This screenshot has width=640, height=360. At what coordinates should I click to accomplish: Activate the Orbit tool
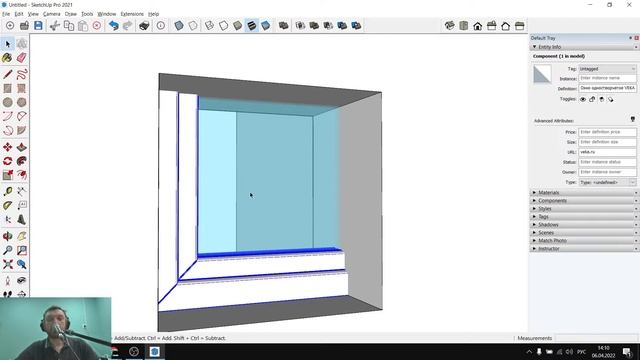point(7,236)
